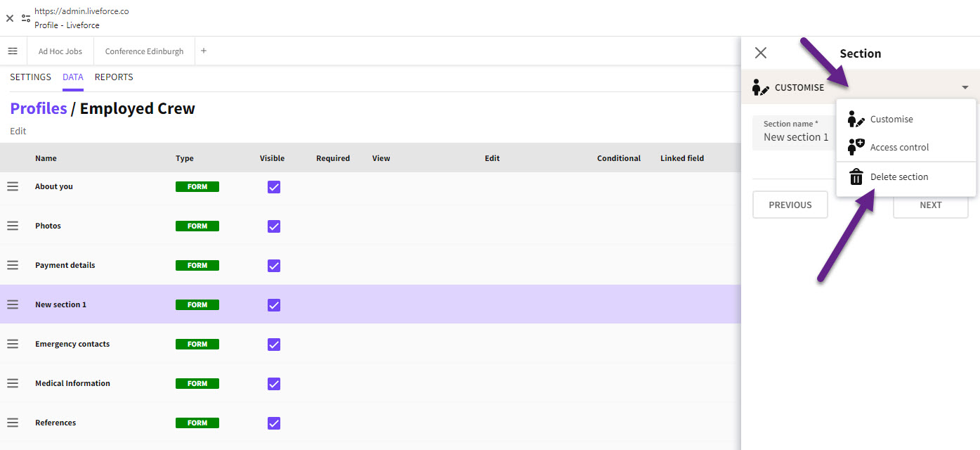Click the Section name input field
This screenshot has height=450, width=980.
point(794,137)
